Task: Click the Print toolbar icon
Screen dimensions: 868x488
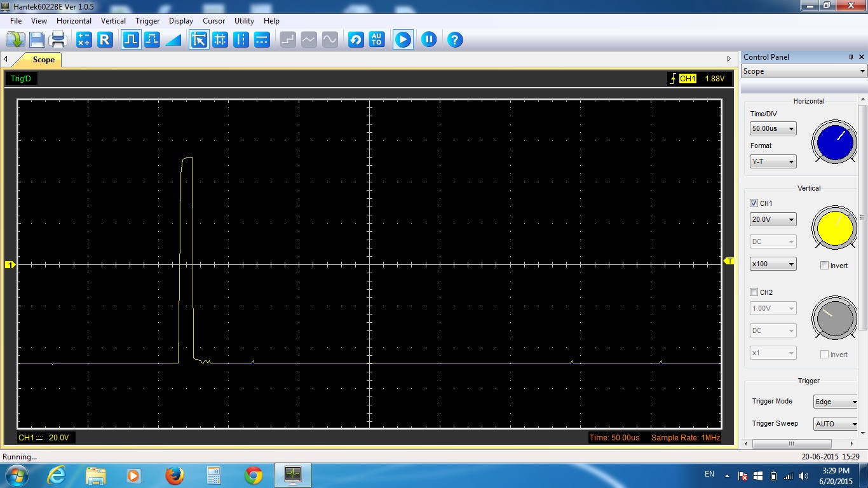Action: point(58,40)
